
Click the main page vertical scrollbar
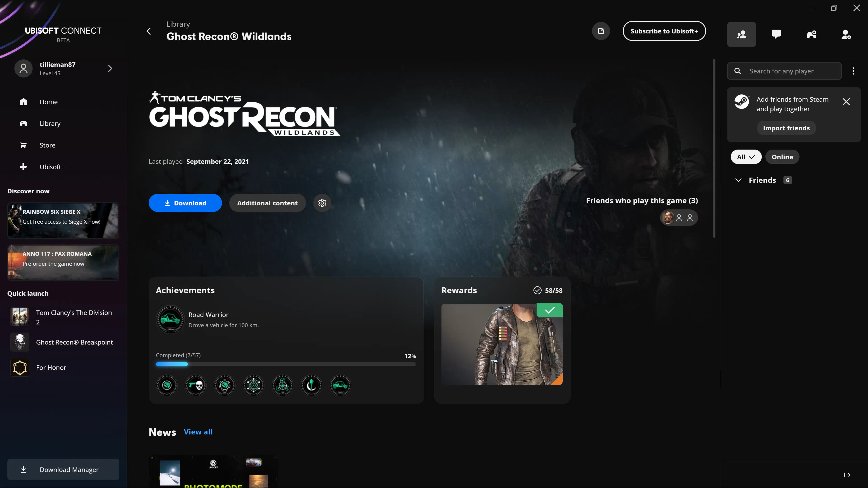click(714, 148)
